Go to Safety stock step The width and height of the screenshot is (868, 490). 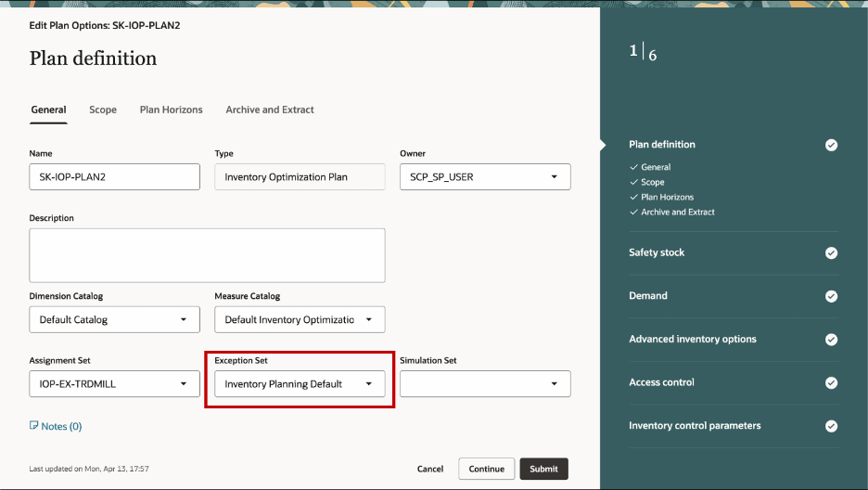coord(657,252)
